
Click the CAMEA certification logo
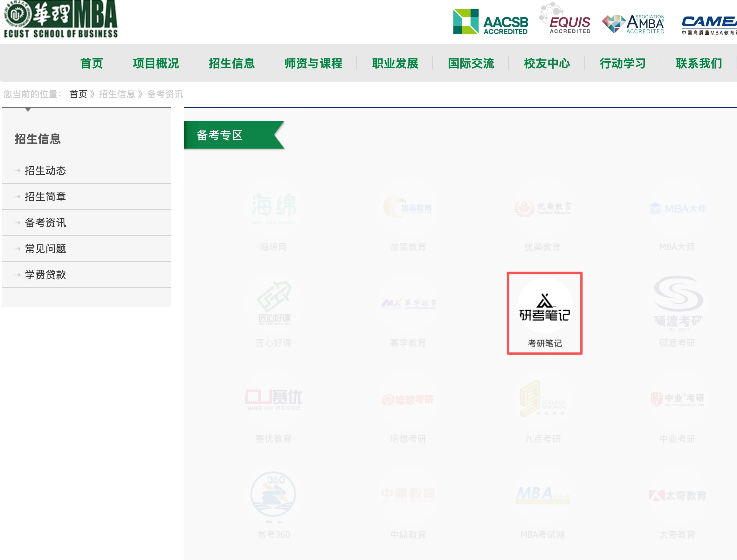tap(709, 25)
